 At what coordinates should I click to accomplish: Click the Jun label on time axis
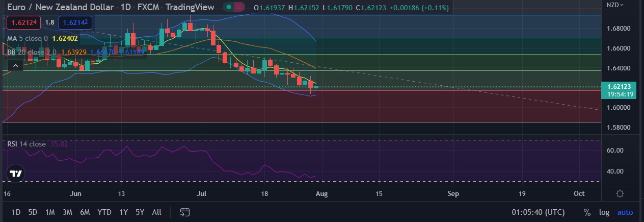(x=75, y=194)
